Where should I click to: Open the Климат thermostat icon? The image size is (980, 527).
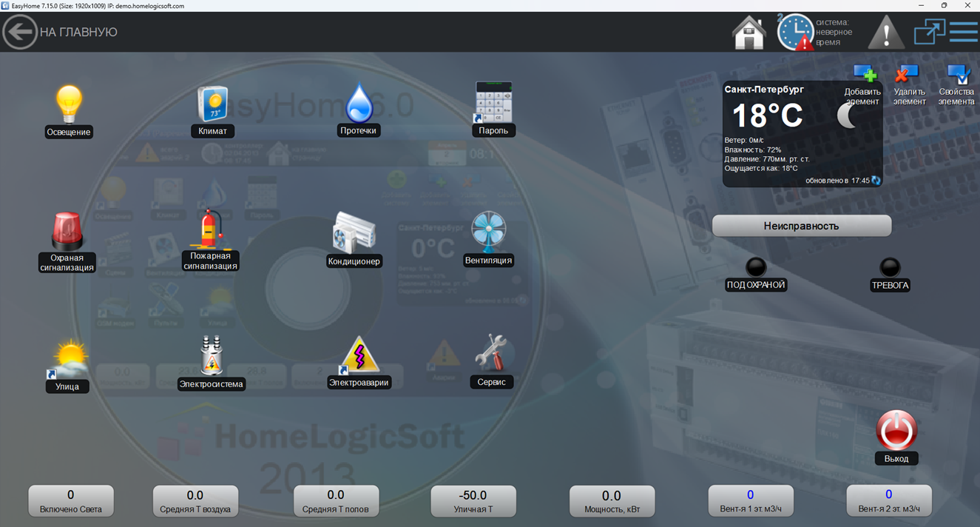coord(212,104)
